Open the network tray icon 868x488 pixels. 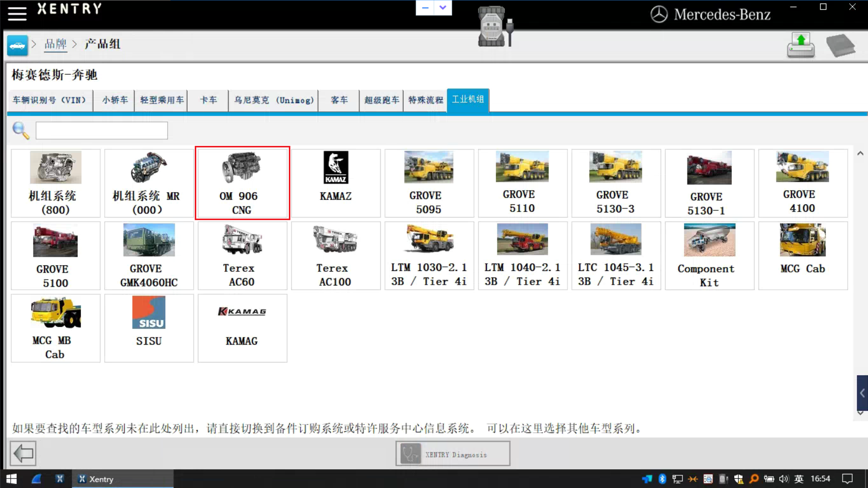coord(677,479)
